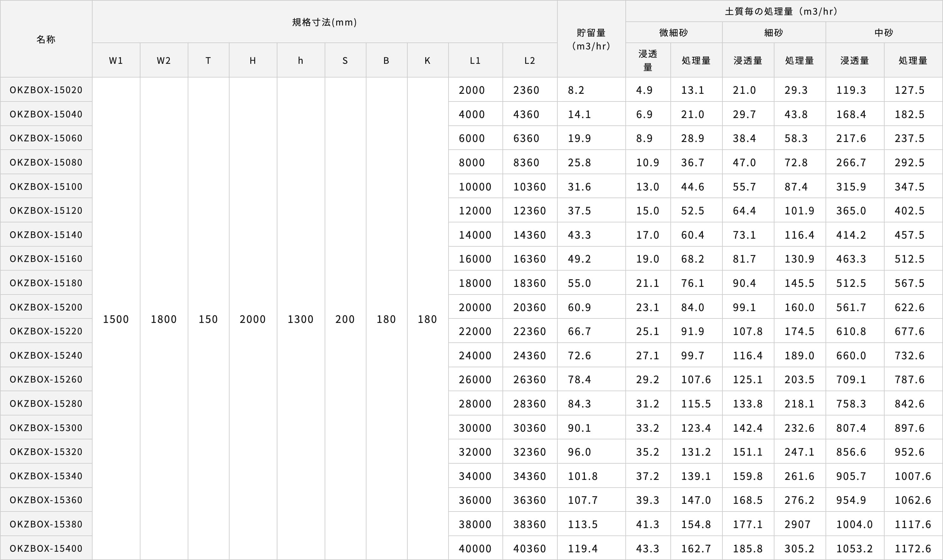Click the T value 150
Viewport: 943px width, 560px height.
pos(208,319)
